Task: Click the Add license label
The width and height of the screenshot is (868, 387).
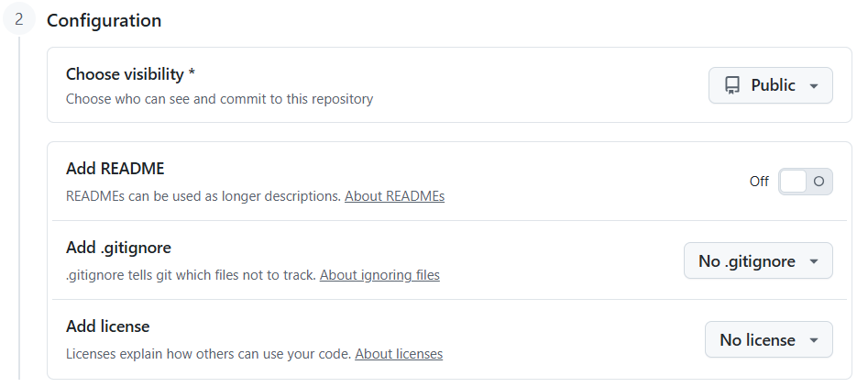Action: (x=108, y=326)
